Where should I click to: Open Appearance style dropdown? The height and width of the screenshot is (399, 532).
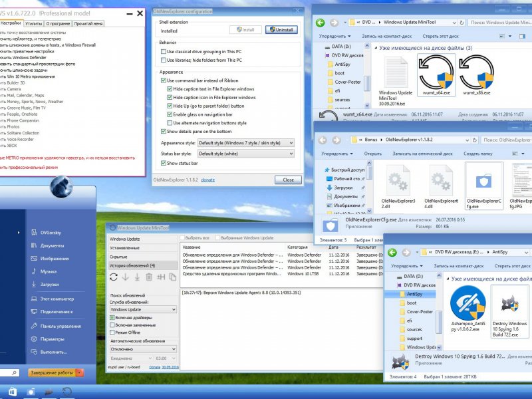point(246,143)
